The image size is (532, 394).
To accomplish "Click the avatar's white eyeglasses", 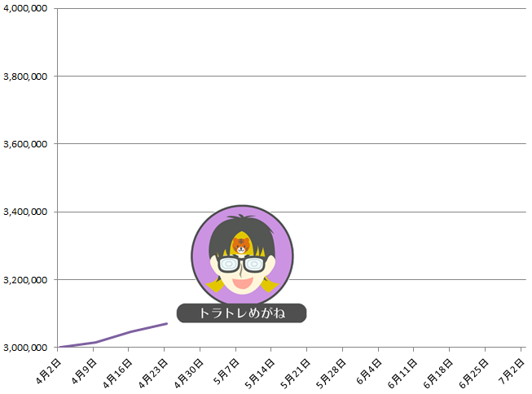I will coord(242,264).
